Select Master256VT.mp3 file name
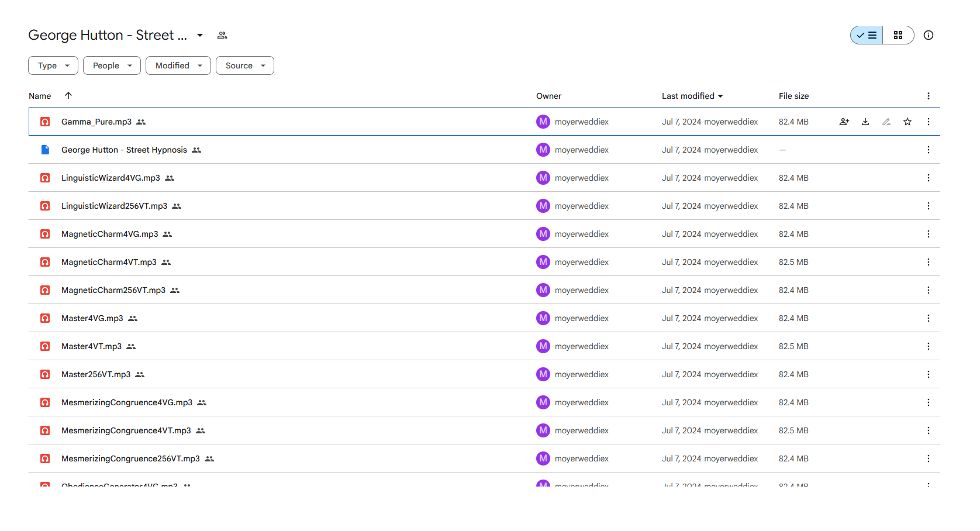 point(96,374)
